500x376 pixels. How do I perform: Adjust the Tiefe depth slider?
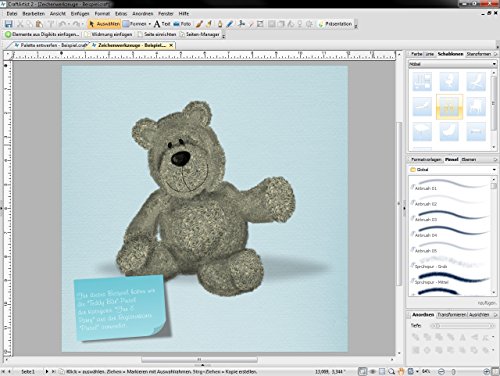(463, 326)
